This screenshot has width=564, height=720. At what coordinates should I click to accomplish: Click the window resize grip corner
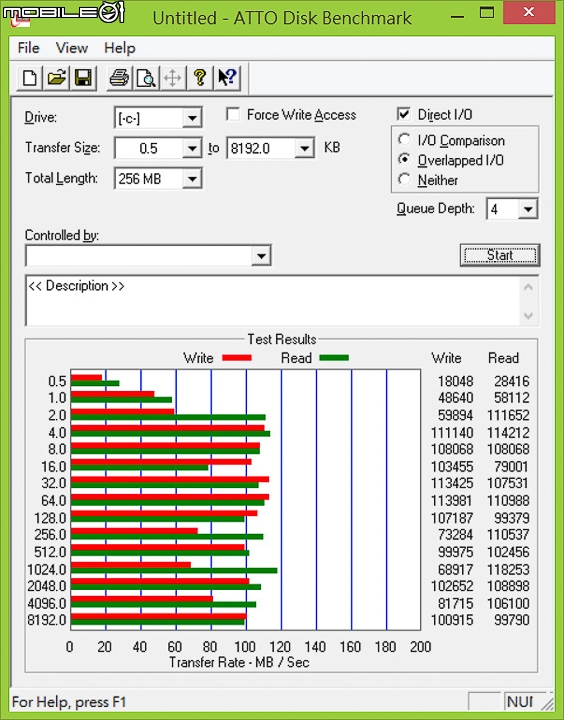pyautogui.click(x=547, y=703)
